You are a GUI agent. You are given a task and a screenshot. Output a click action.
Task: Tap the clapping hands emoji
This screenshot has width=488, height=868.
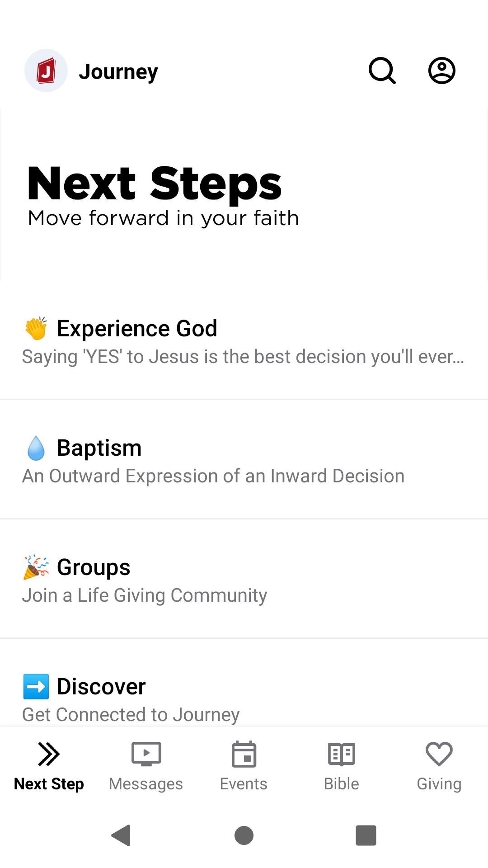[36, 328]
